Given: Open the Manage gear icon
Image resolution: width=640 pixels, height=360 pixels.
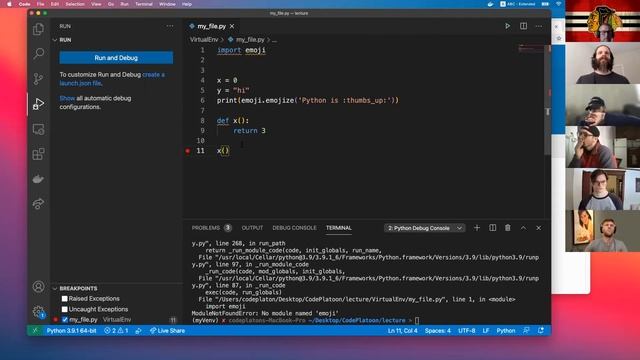Looking at the screenshot, I should 38,311.
